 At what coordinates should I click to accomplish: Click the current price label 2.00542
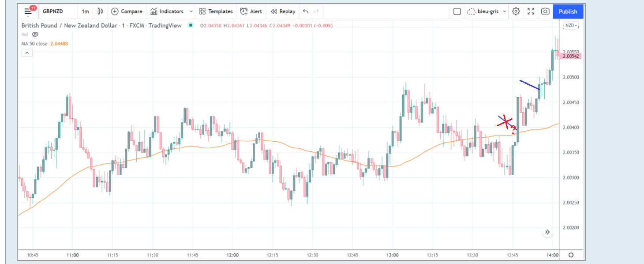point(570,56)
